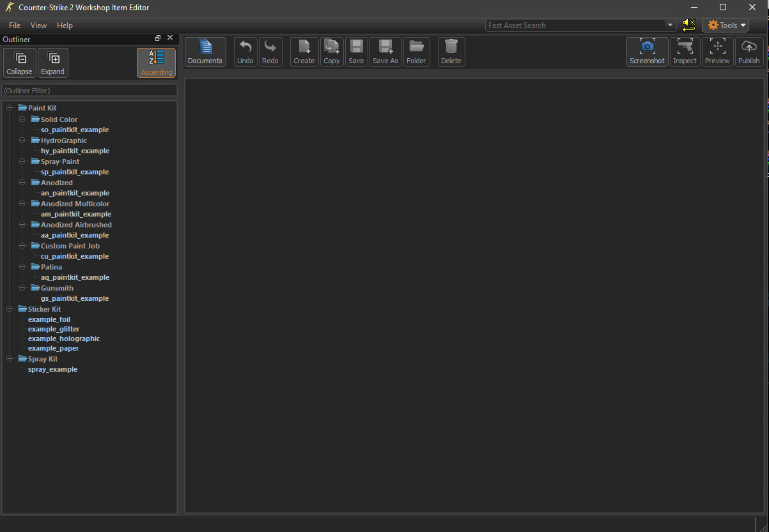Open the View menu

tap(38, 26)
